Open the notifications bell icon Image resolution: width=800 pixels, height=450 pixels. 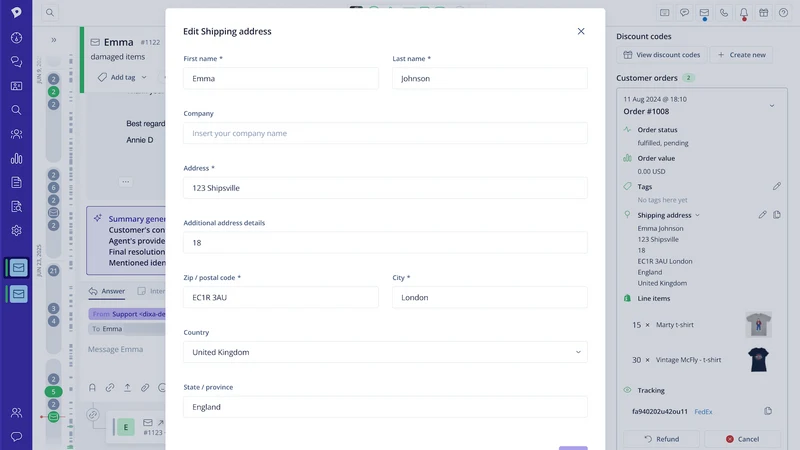point(743,13)
